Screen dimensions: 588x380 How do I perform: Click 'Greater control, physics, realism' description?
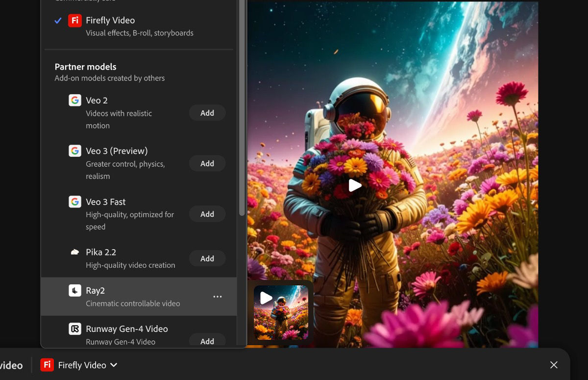coord(125,170)
